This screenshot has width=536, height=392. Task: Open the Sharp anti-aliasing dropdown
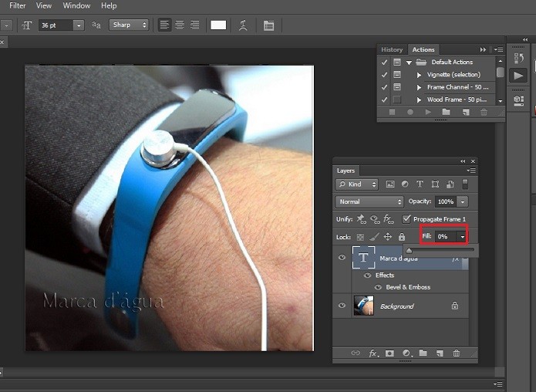click(x=129, y=25)
